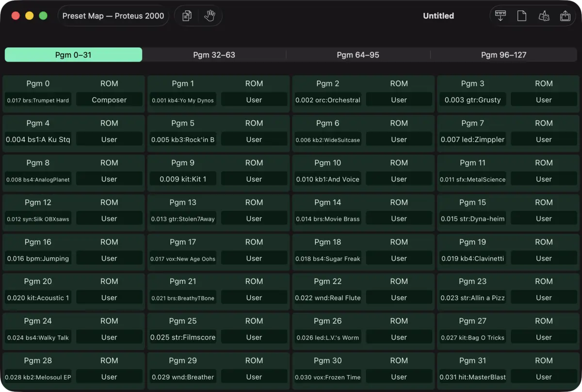Switch to the Pgm 64–95 tab
Image resolution: width=582 pixels, height=392 pixels.
click(x=358, y=55)
